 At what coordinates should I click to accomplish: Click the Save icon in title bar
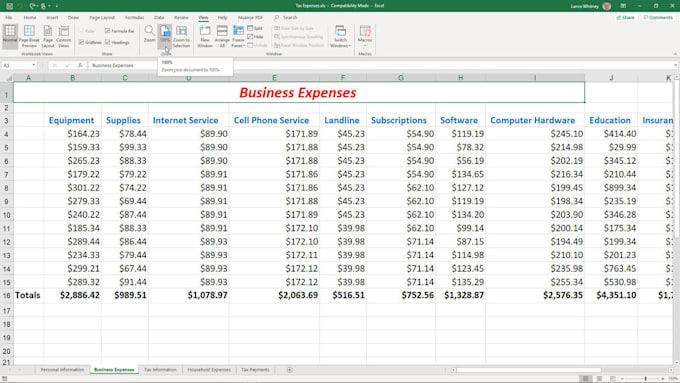pos(9,6)
